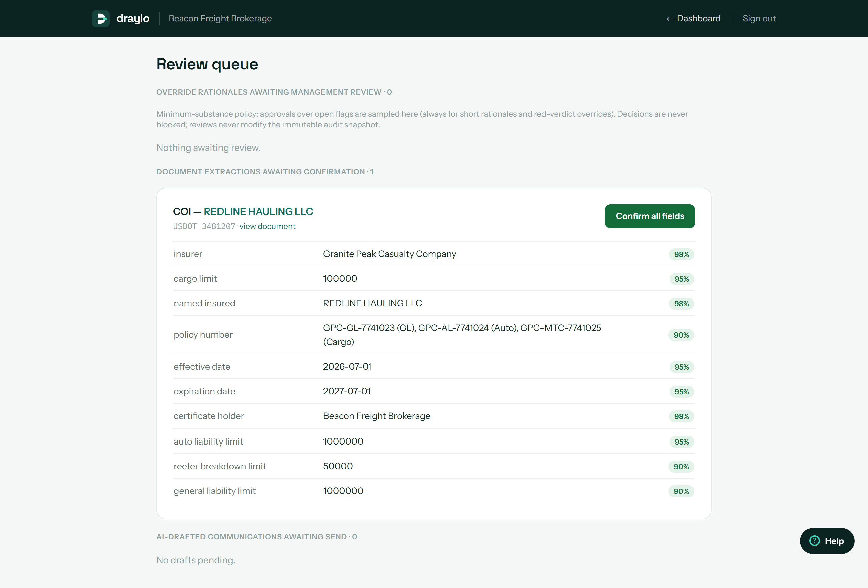868x588 pixels.
Task: Click the cargo limit field label
Action: [x=195, y=279]
